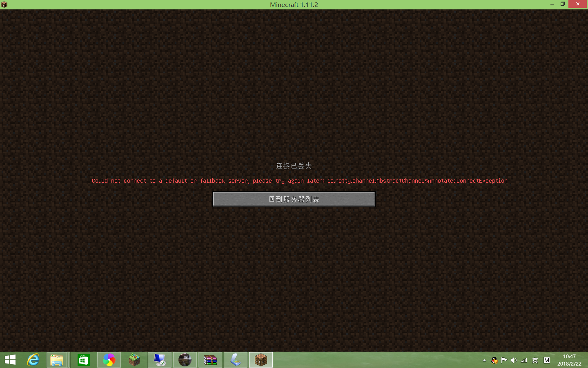Minimize the Minecraft window
This screenshot has width=588, height=368.
552,4
